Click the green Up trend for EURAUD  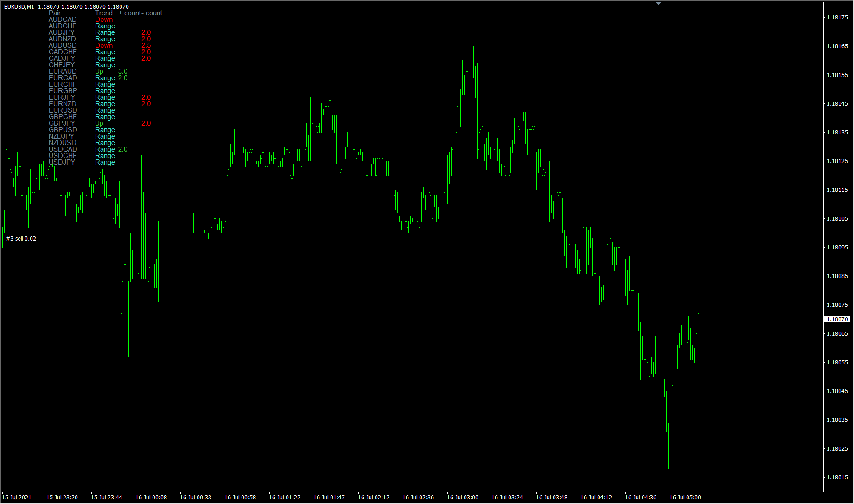pyautogui.click(x=99, y=71)
